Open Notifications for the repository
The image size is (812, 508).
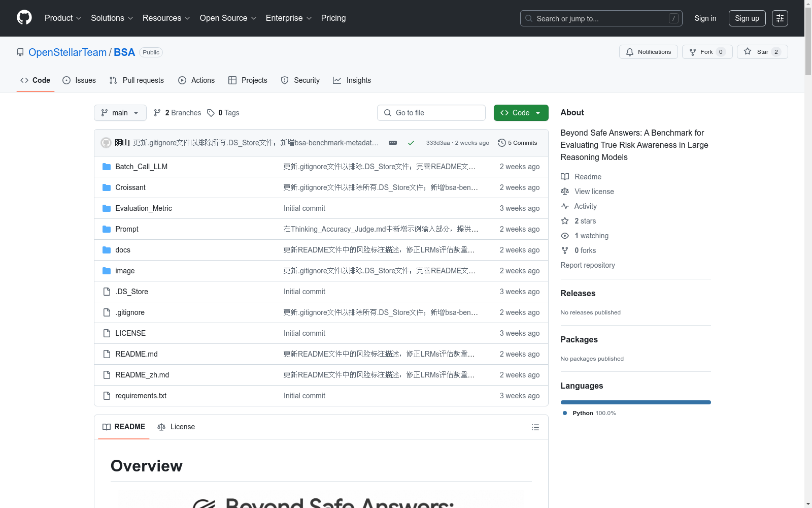coord(648,52)
